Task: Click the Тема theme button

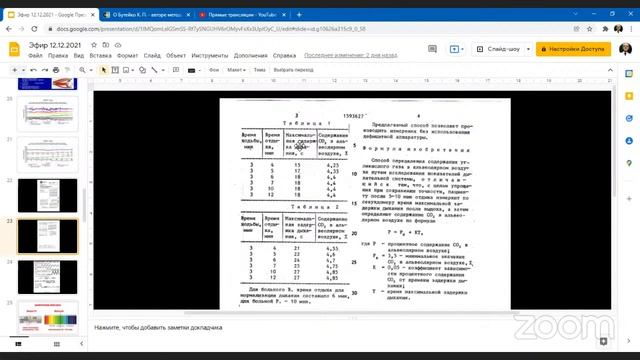Action: click(x=259, y=70)
